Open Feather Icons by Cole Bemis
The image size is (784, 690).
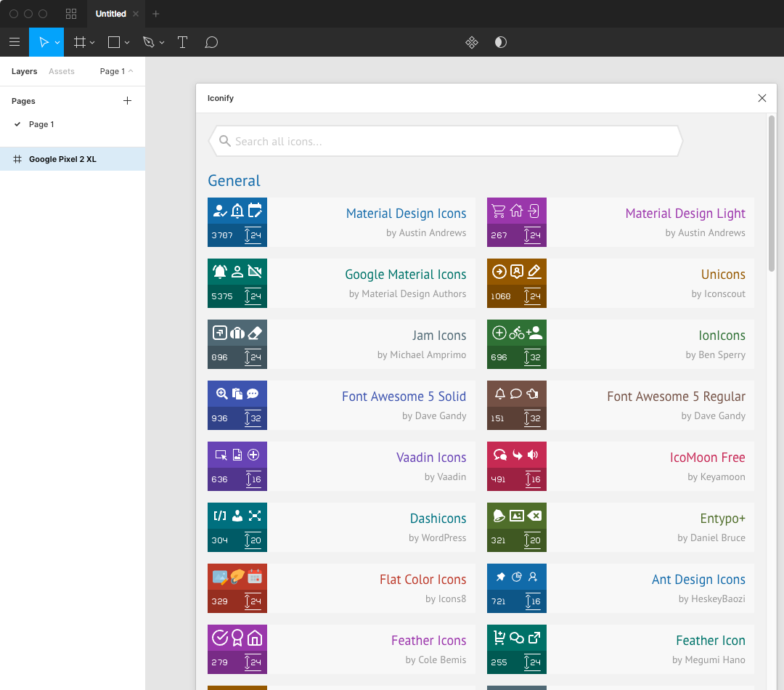click(341, 649)
